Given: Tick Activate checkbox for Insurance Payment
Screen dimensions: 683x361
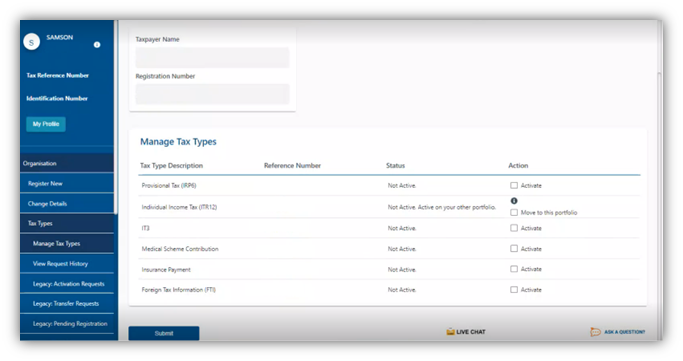Looking at the screenshot, I should click(x=514, y=269).
